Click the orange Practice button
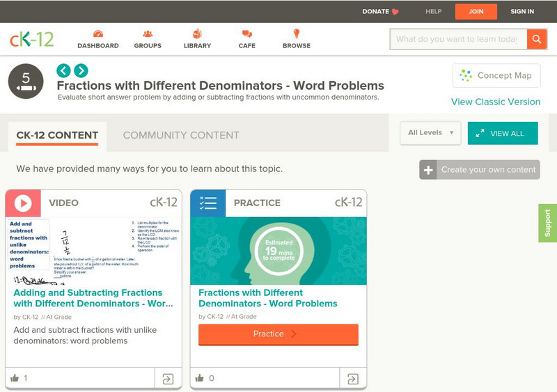The width and height of the screenshot is (557, 392). tap(278, 334)
